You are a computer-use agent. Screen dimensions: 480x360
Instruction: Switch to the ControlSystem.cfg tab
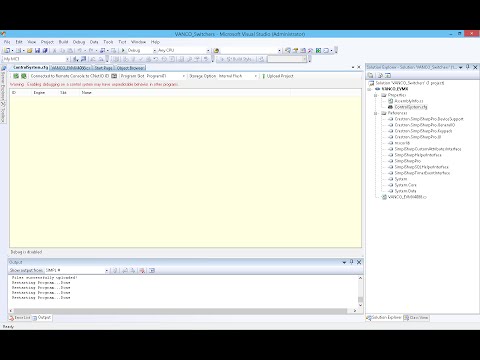tap(31, 67)
